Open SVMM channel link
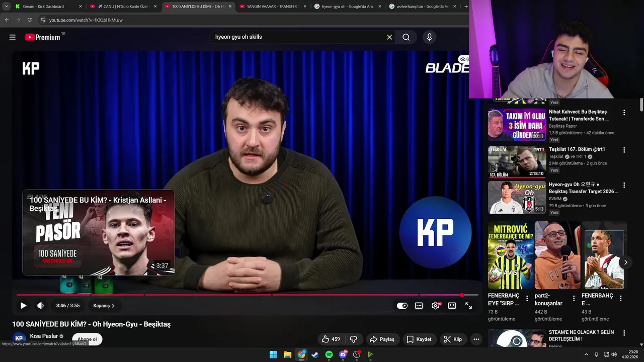The width and height of the screenshot is (644, 362). coord(555,199)
